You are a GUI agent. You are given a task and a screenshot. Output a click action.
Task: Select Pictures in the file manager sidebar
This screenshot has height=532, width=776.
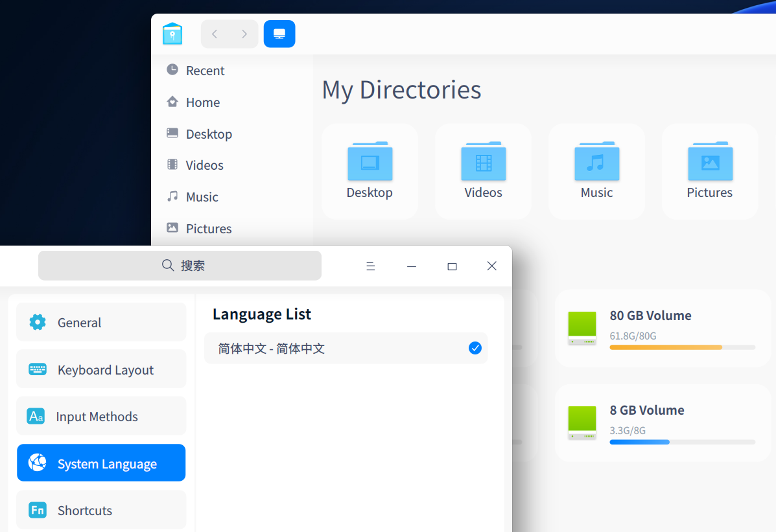tap(208, 228)
